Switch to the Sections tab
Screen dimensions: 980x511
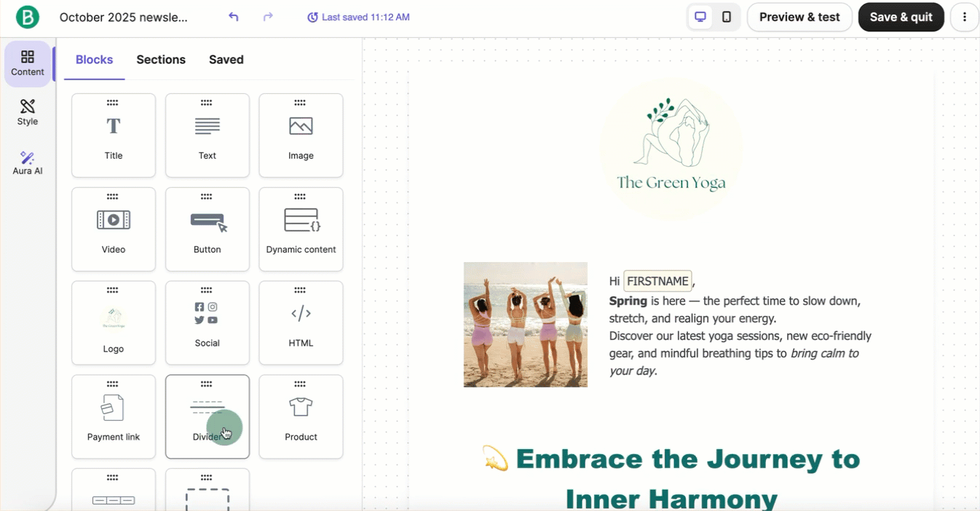161,59
